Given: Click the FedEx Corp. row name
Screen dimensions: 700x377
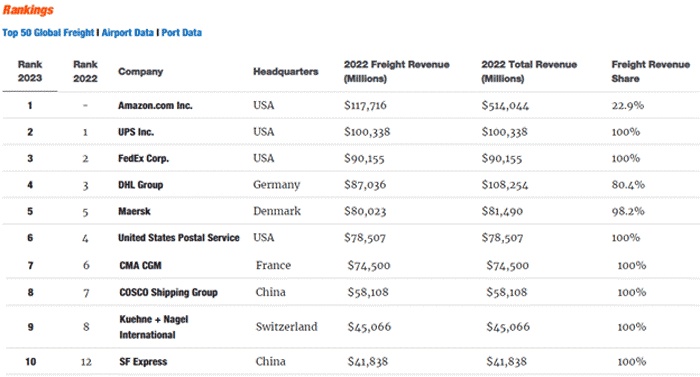Looking at the screenshot, I should 143,159.
